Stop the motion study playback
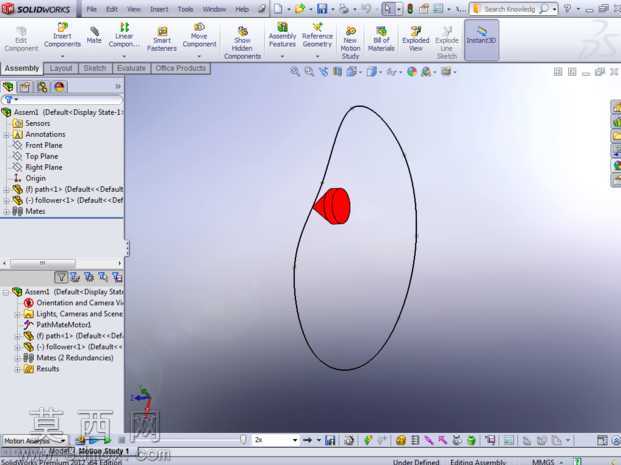 click(x=122, y=440)
